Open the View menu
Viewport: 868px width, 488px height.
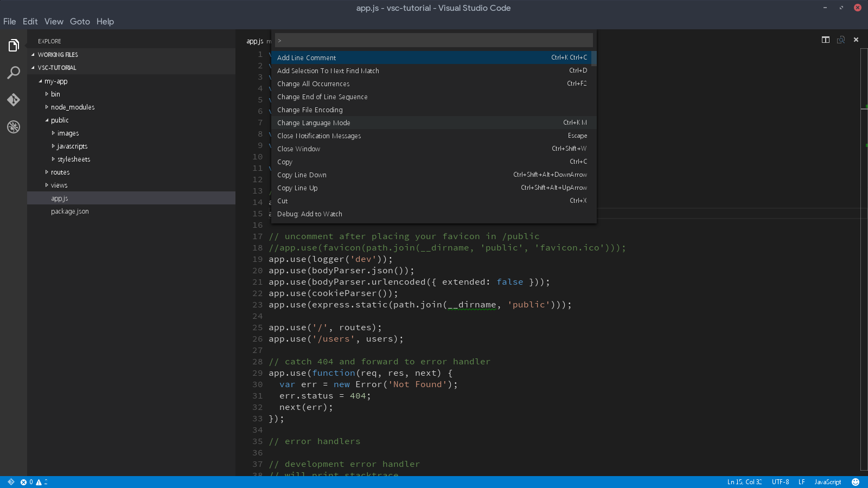point(54,22)
